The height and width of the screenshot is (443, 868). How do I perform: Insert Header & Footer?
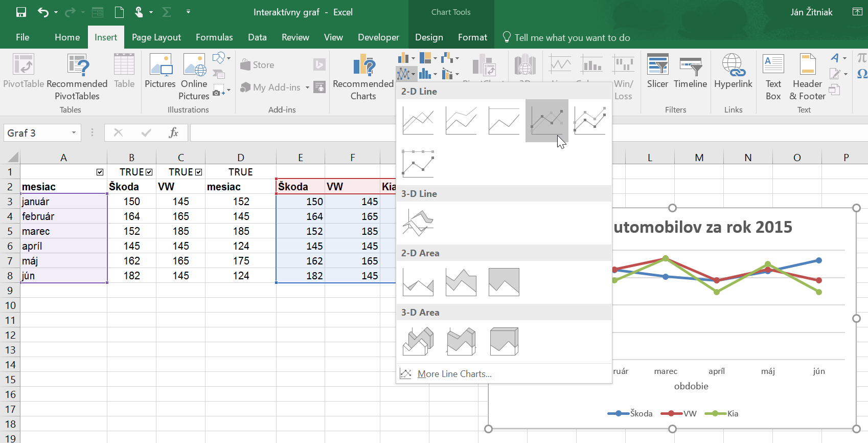click(x=807, y=77)
